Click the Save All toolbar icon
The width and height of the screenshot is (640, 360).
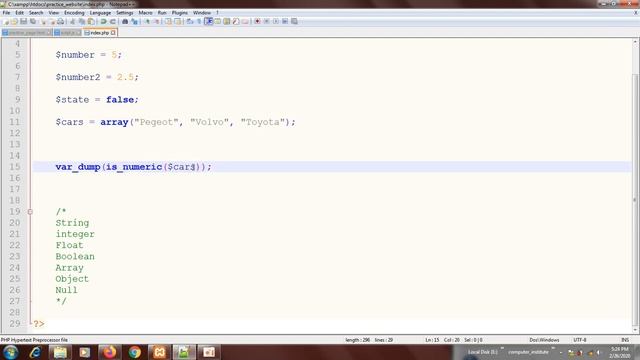(x=33, y=21)
